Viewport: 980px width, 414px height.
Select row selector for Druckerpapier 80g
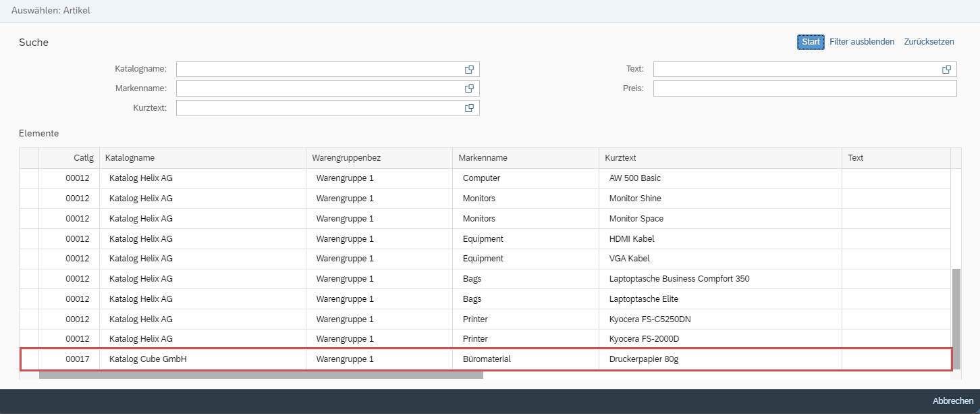[29, 359]
